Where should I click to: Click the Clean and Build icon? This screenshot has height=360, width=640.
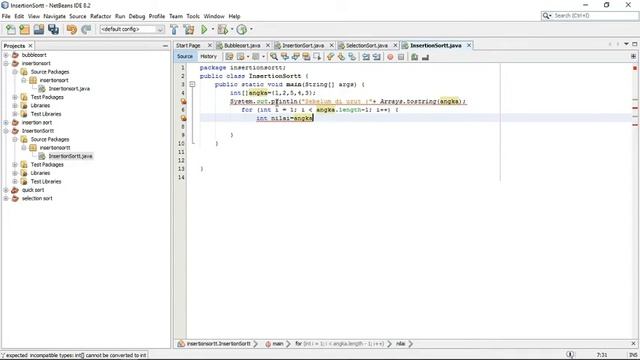click(189, 29)
